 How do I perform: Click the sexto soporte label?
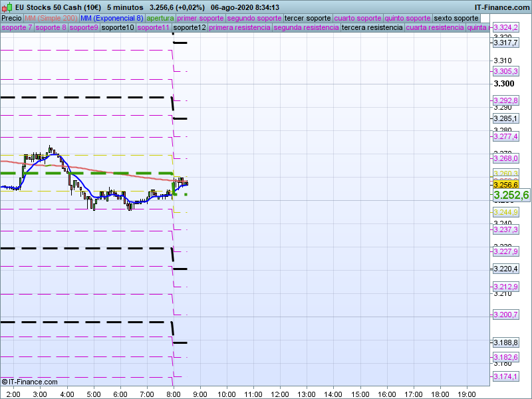[x=456, y=18]
